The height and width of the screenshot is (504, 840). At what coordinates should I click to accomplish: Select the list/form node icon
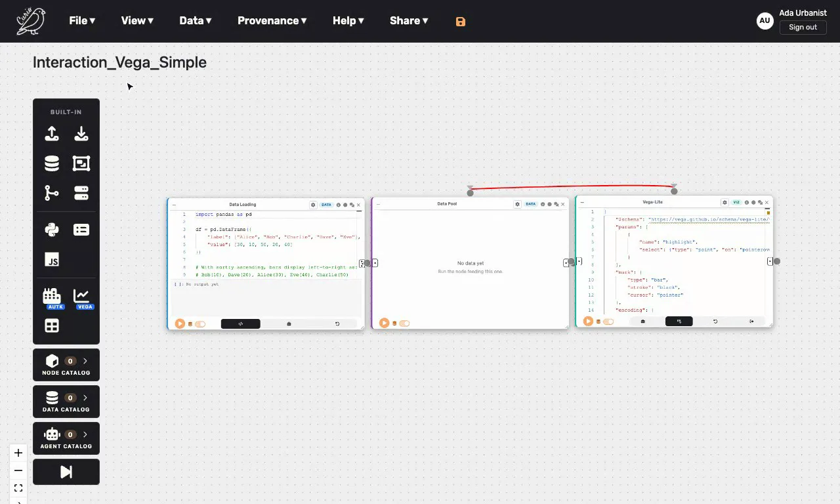coord(81,230)
